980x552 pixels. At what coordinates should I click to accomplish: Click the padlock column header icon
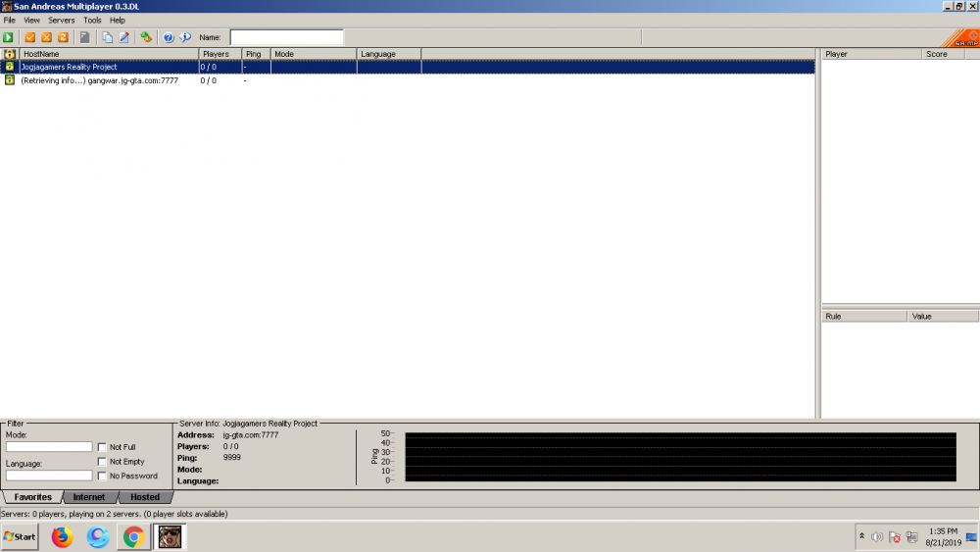(x=10, y=54)
